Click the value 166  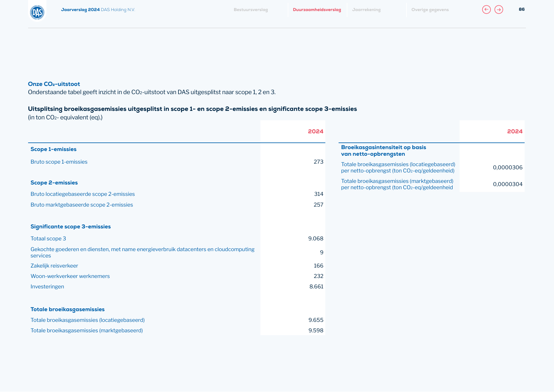click(318, 266)
